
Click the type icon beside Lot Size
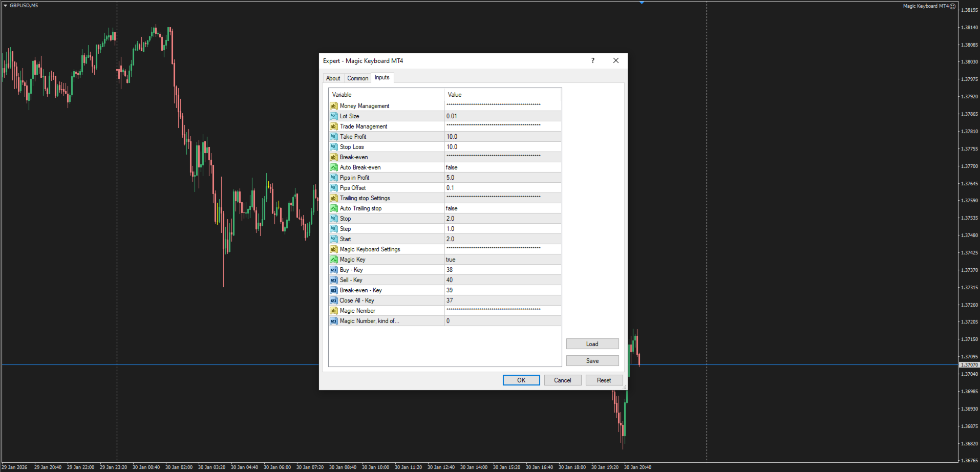click(x=333, y=116)
